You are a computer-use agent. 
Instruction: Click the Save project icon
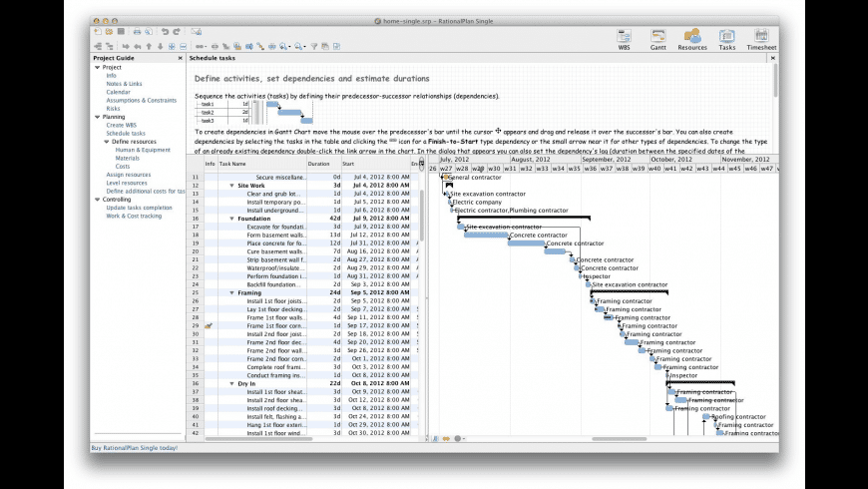coord(121,32)
